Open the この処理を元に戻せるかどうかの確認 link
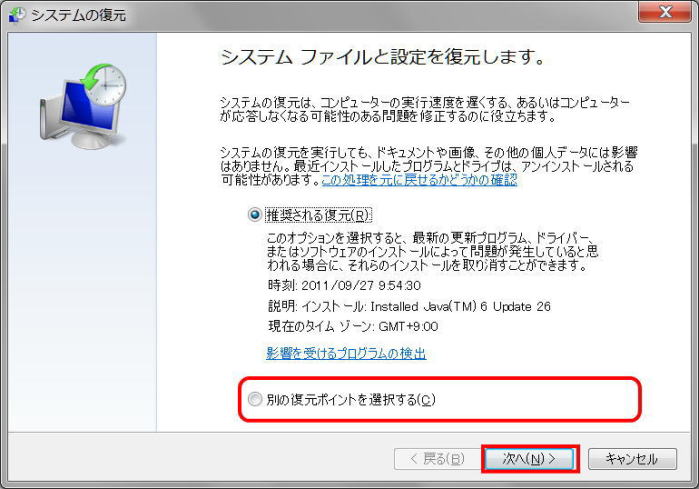 pyautogui.click(x=419, y=180)
